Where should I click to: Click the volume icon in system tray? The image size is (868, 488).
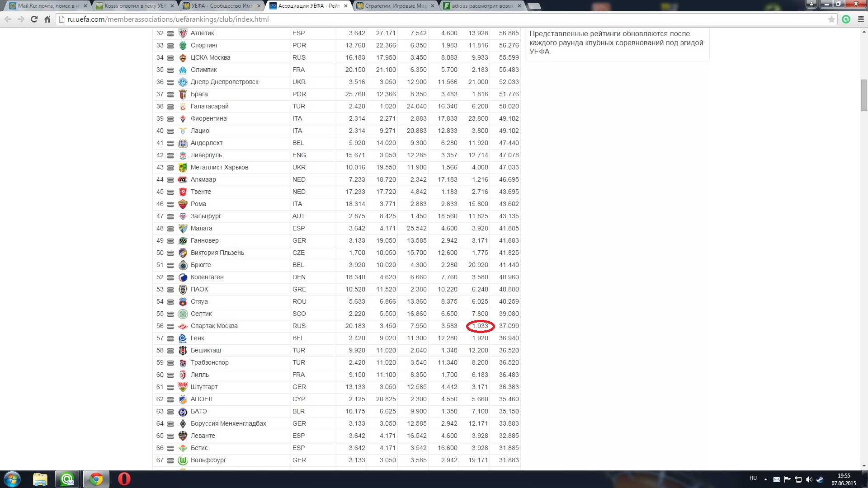coord(809,479)
